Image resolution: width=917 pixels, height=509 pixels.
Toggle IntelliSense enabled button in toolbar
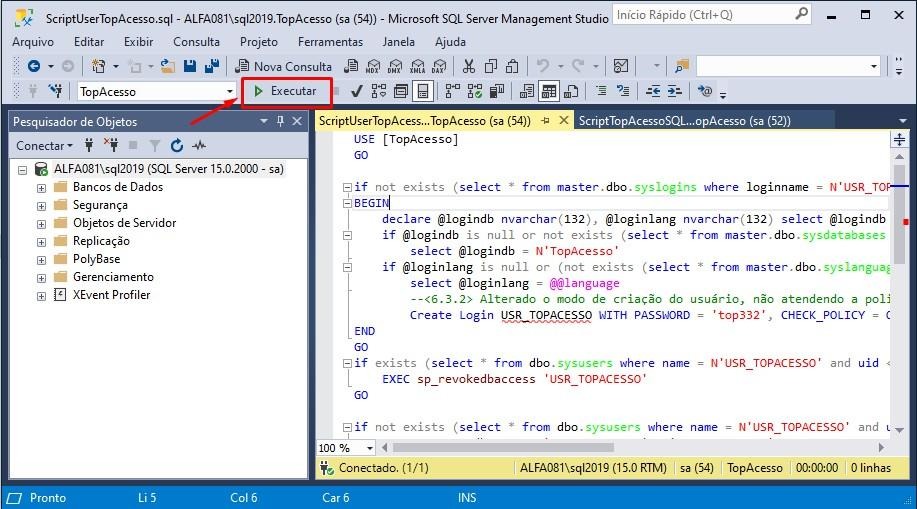point(423,91)
